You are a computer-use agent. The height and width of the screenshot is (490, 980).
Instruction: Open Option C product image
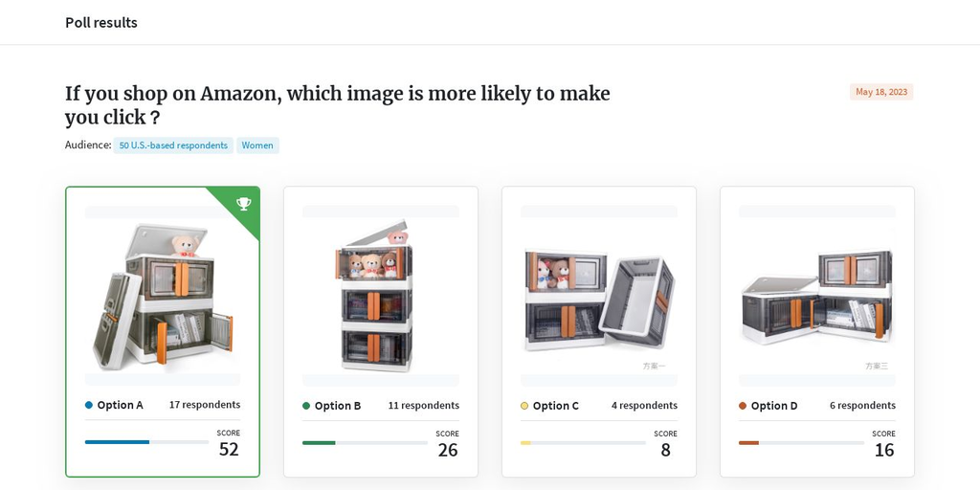coord(598,299)
